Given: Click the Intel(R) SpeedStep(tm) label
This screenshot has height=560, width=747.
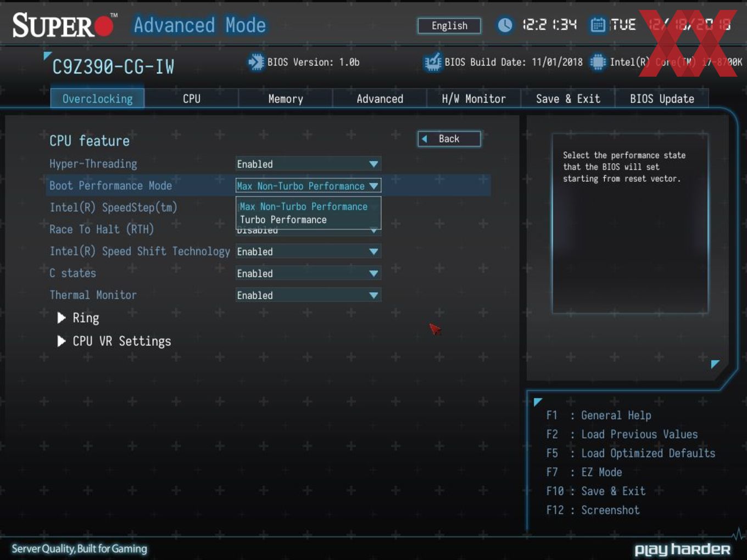Looking at the screenshot, I should 113,208.
